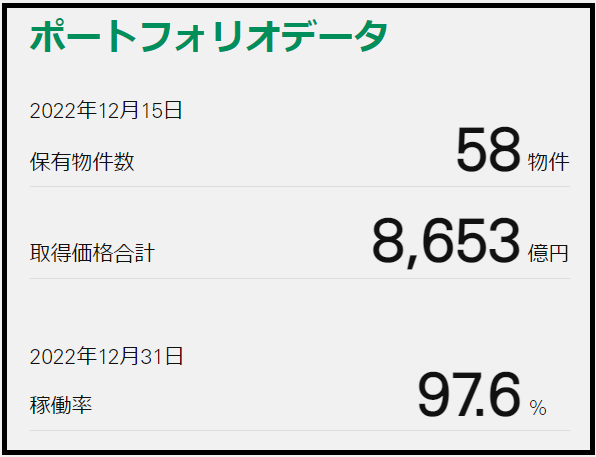Click the 物件 unit text
This screenshot has height=457, width=596.
click(548, 162)
